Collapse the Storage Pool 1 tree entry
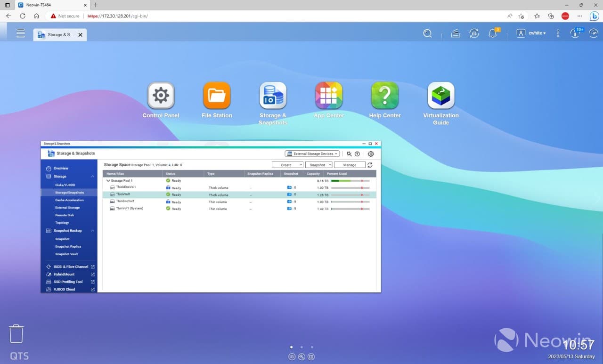Viewport: 603px width, 364px height. (108, 180)
